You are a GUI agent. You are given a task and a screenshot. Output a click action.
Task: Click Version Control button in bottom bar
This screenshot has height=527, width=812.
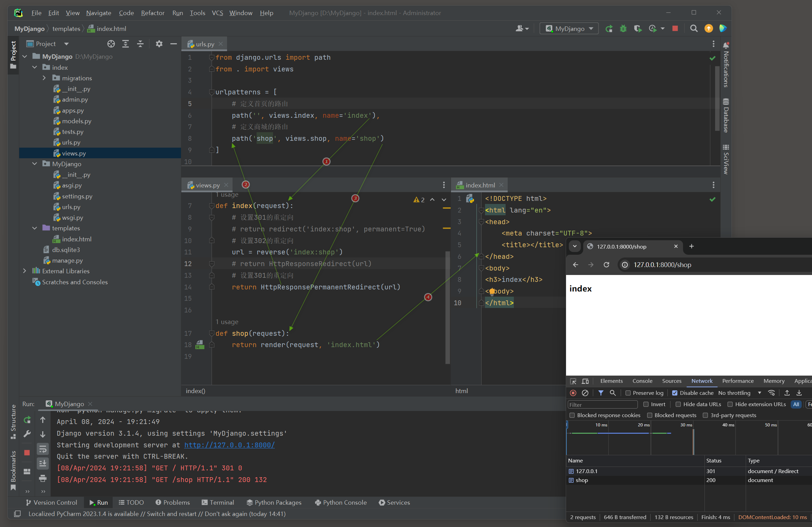pyautogui.click(x=52, y=502)
